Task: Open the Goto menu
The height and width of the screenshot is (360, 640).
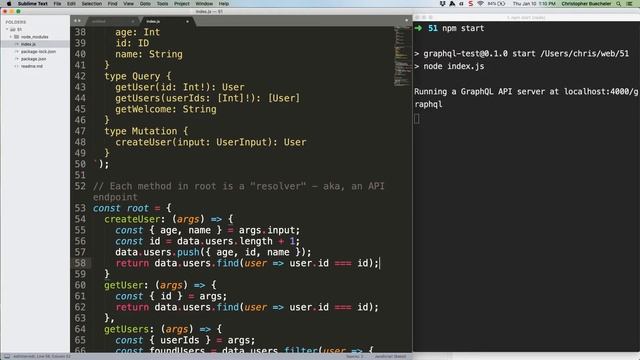Action: [145, 4]
